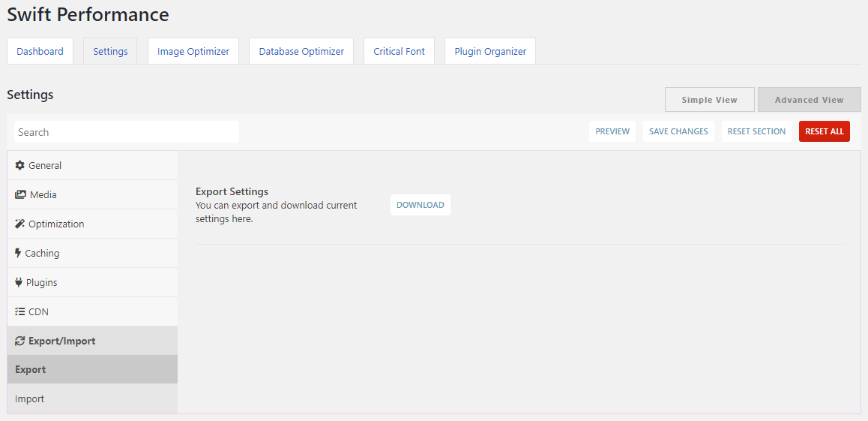Click Save Changes

coord(678,131)
